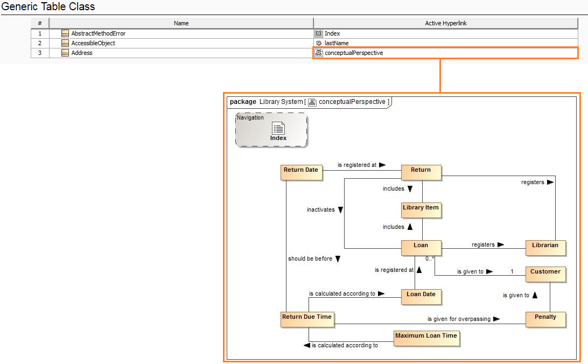Select the AbstractMethodError name cell
This screenshot has height=364, width=588.
point(181,33)
